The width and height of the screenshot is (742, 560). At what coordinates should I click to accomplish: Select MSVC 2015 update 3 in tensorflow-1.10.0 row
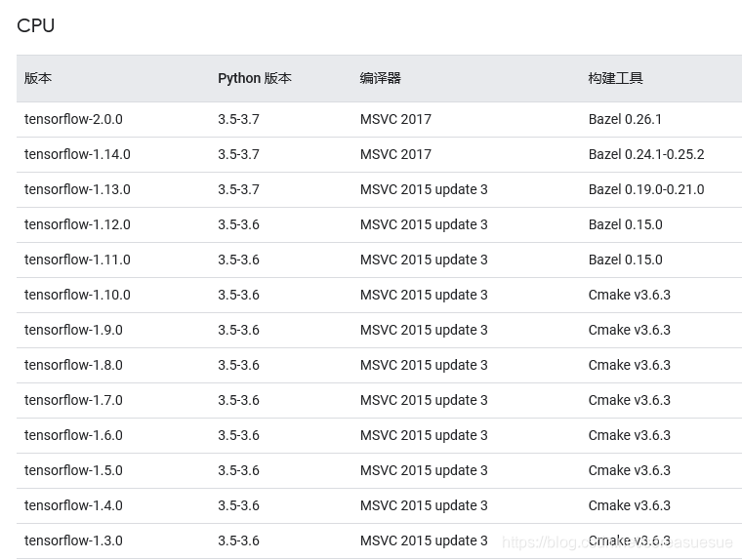pos(424,295)
